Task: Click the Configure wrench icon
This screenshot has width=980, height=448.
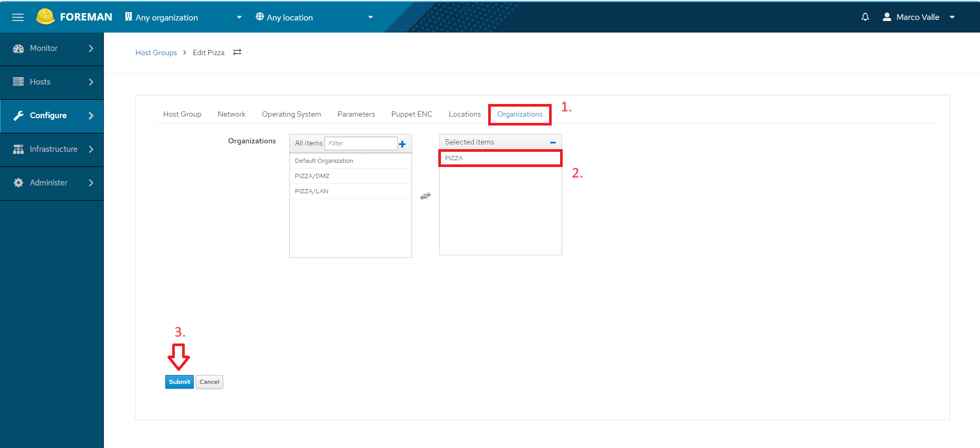Action: [x=18, y=116]
